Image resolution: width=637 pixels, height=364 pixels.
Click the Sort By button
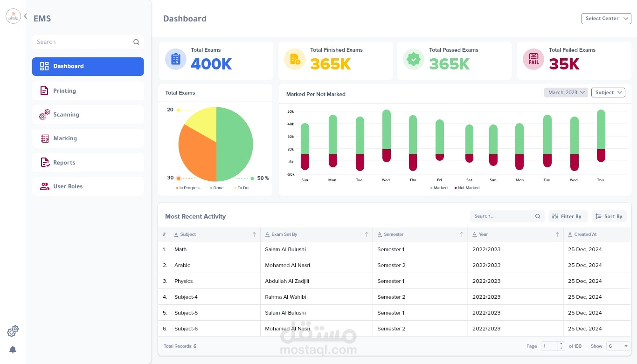610,216
